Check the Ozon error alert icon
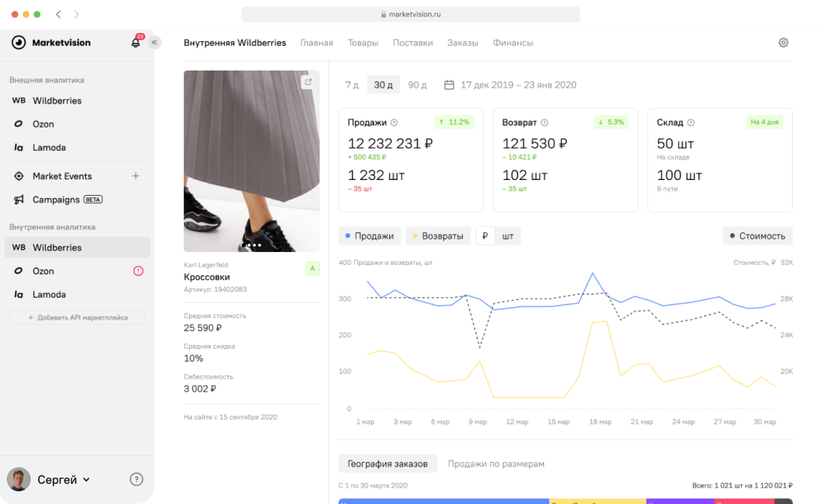822x504 pixels. [x=138, y=271]
